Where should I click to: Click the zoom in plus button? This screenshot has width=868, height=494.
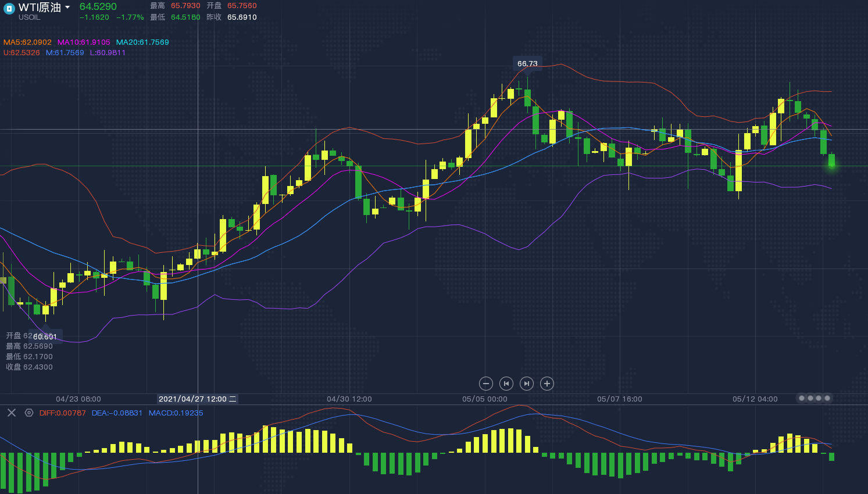pyautogui.click(x=546, y=384)
